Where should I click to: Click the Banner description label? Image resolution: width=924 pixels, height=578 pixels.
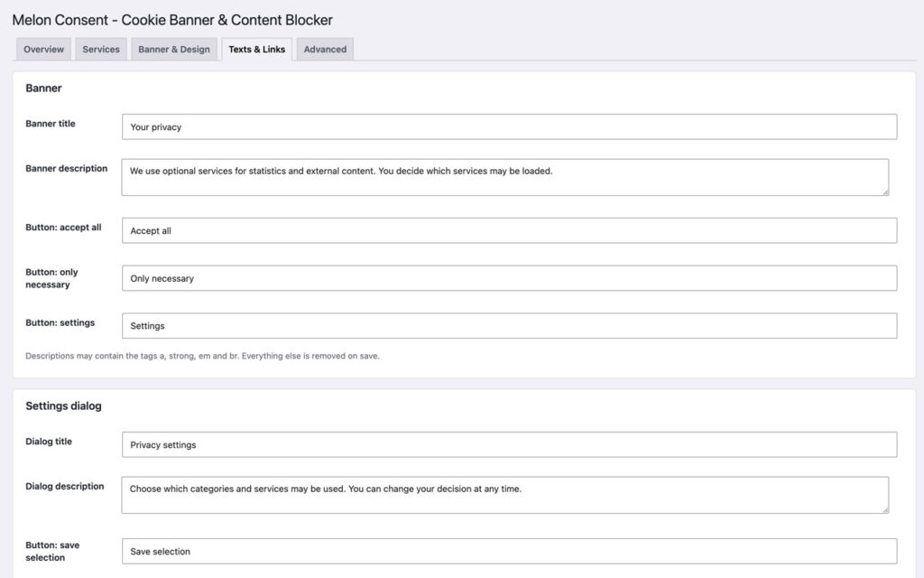tap(67, 168)
